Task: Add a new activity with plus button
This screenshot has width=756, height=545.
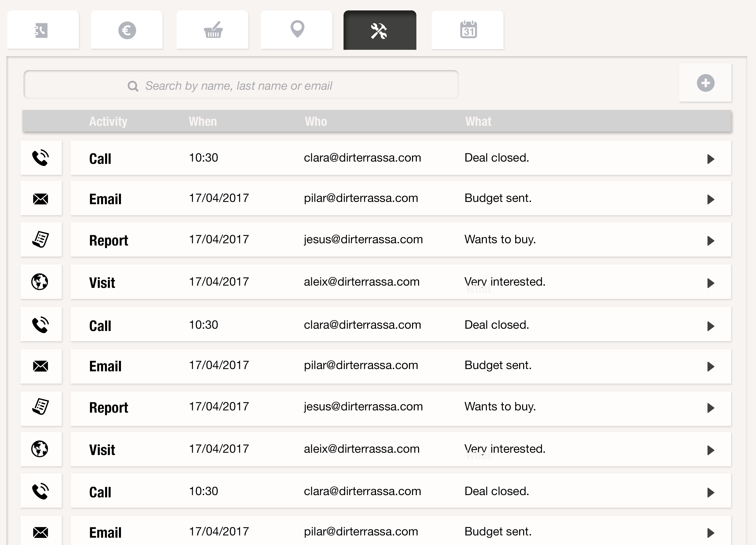Action: [x=705, y=83]
